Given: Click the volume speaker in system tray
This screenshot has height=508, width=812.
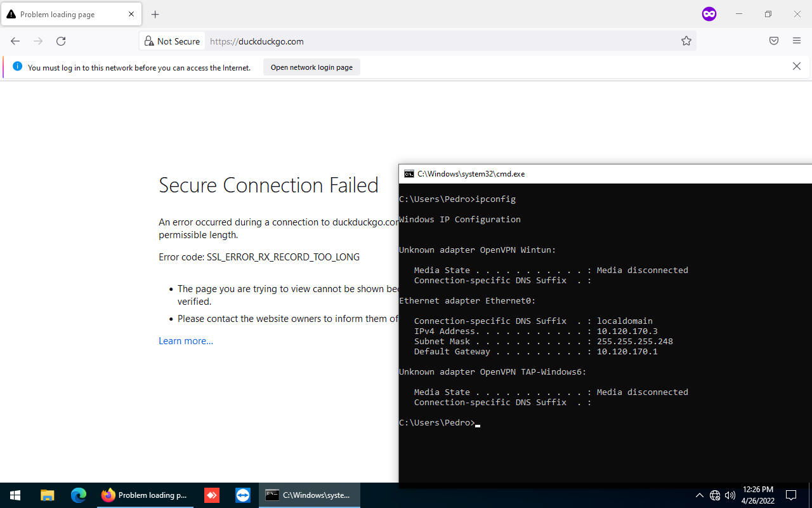Looking at the screenshot, I should 730,495.
